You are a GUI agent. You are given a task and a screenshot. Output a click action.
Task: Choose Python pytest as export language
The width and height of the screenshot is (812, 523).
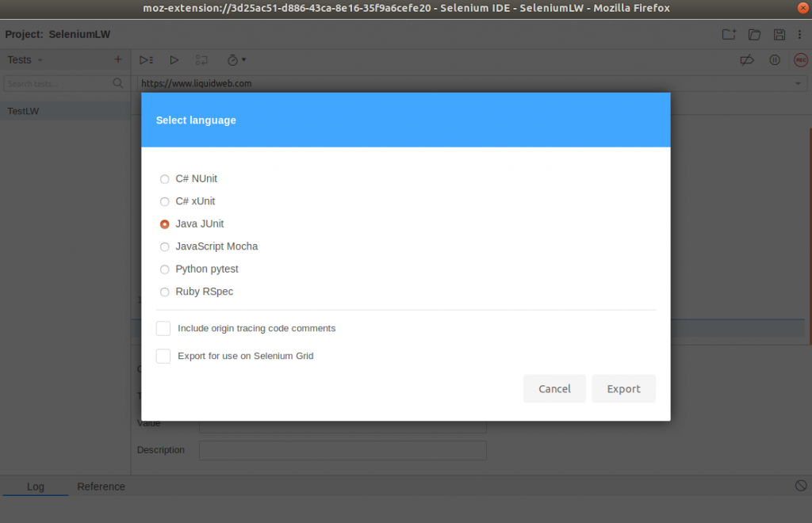tap(164, 269)
